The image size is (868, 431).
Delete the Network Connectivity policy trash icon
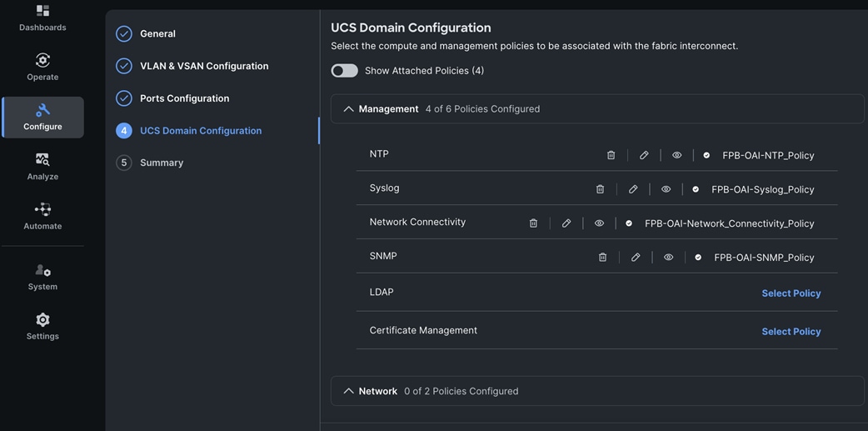[x=534, y=223]
